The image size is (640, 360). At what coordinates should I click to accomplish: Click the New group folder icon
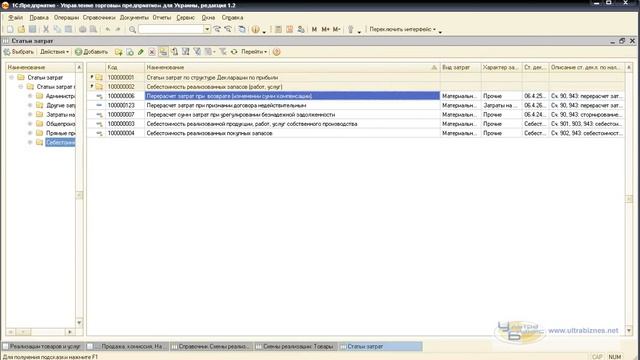(119, 52)
